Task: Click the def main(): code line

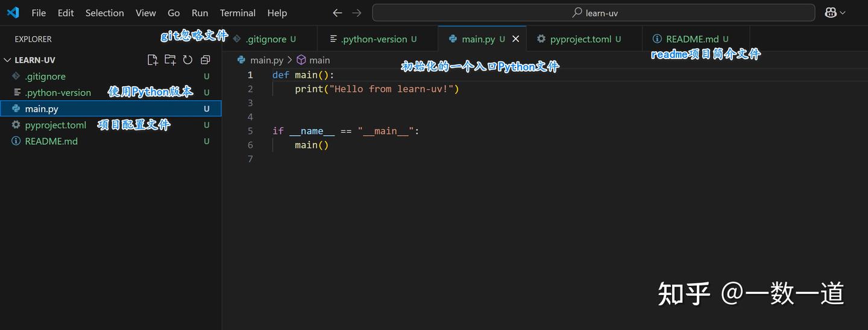Action: click(x=303, y=75)
